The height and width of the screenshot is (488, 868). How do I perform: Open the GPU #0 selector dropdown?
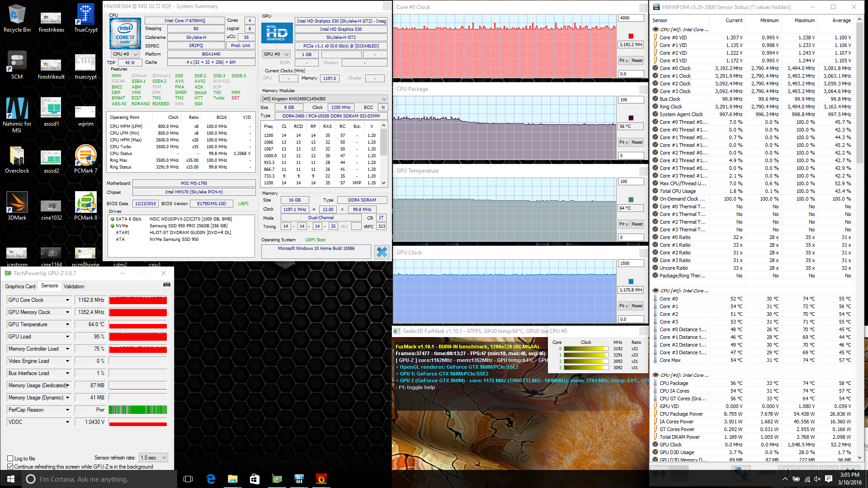pyautogui.click(x=276, y=54)
